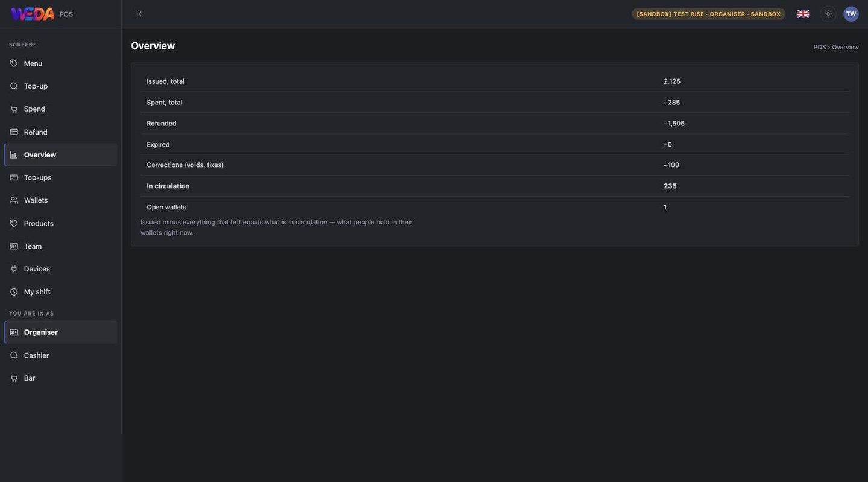The height and width of the screenshot is (482, 868).
Task: Click the Products tag icon
Action: [x=14, y=223]
